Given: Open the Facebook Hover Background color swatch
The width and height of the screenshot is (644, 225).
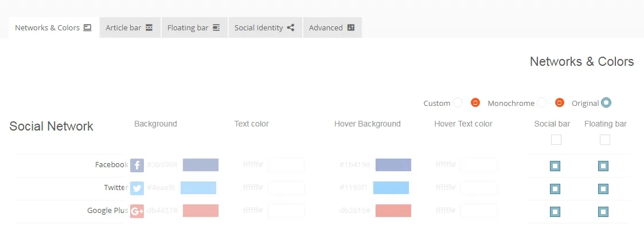Looking at the screenshot, I should pyautogui.click(x=393, y=165).
